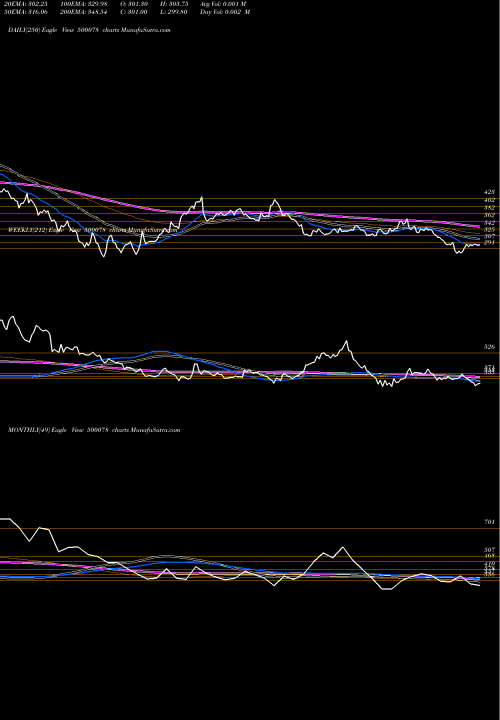Click the close price C readout

134,12
